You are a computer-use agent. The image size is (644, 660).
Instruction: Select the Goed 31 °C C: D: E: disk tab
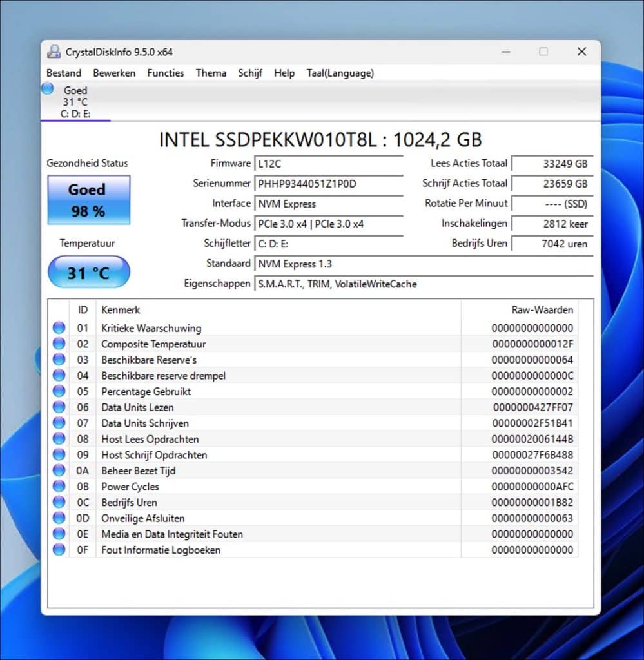[76, 102]
